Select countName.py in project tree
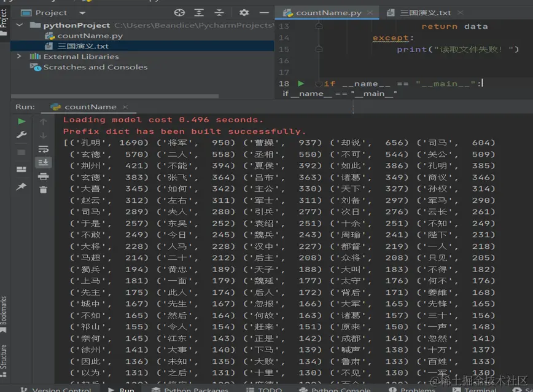Viewport: 533px width, 392px height. point(90,36)
